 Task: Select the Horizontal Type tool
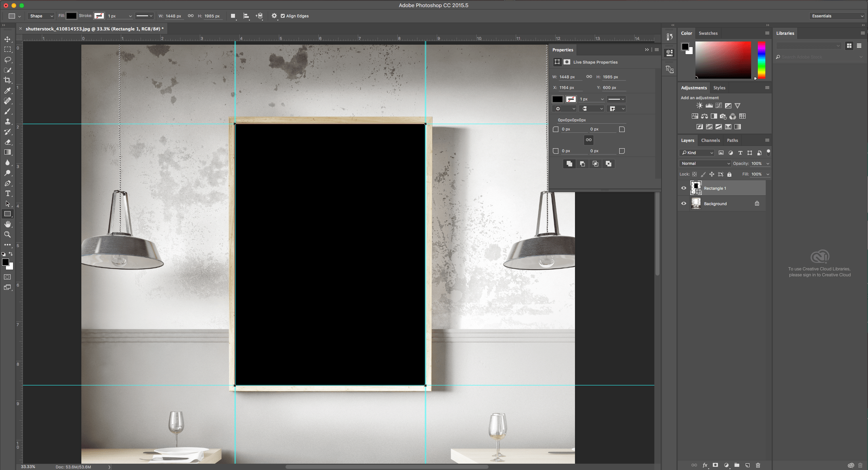click(x=8, y=194)
